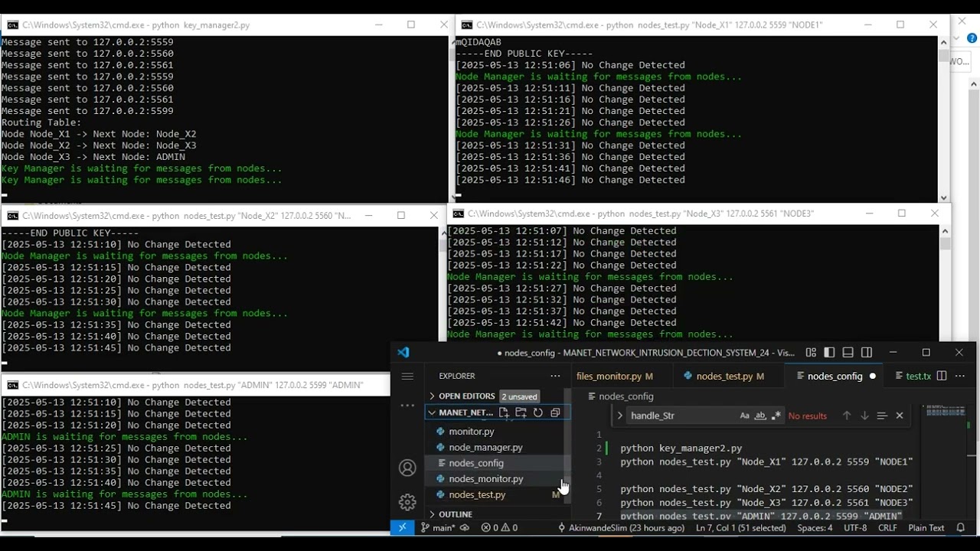
Task: Open problems errors and warnings indicator
Action: tap(499, 527)
